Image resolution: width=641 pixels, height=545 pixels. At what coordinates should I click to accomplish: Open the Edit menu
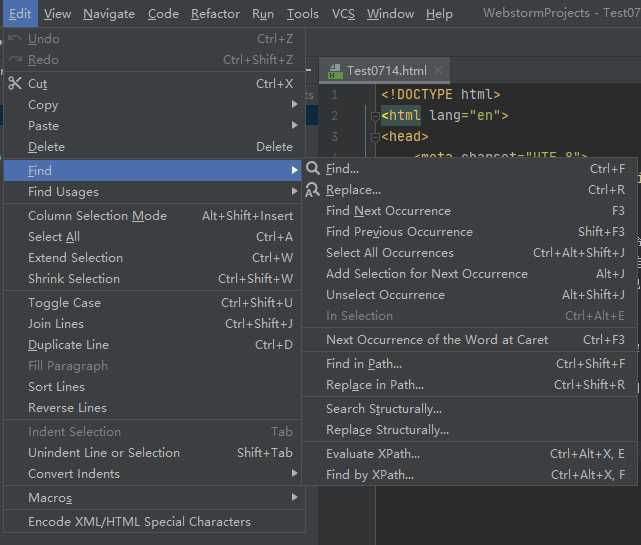click(x=20, y=14)
